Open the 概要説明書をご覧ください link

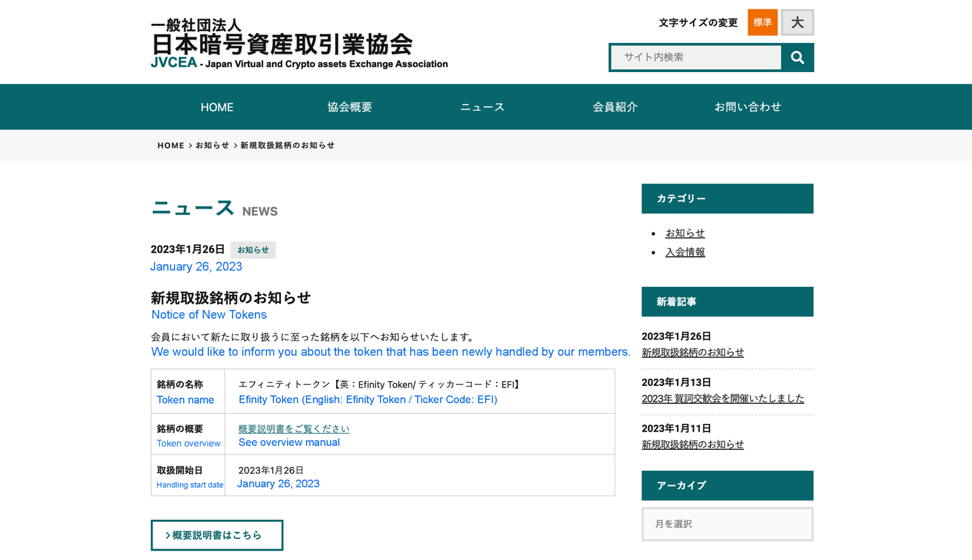294,429
